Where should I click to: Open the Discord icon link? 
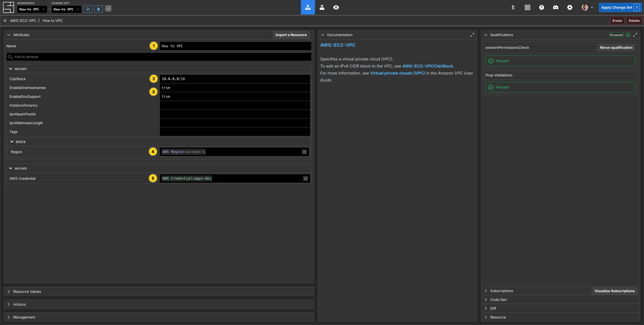pos(555,7)
